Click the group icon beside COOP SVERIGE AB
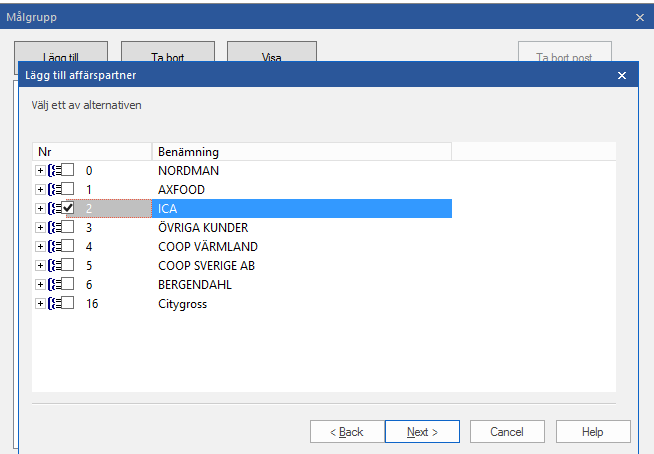The image size is (654, 454). [54, 265]
